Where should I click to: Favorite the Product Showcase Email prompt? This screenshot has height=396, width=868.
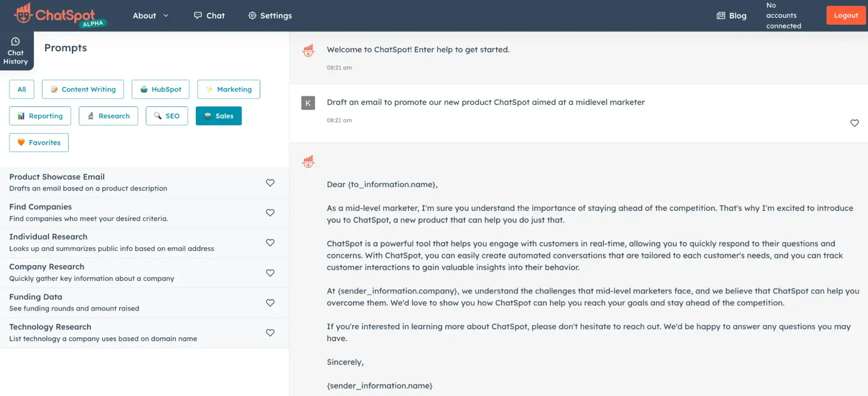tap(270, 183)
